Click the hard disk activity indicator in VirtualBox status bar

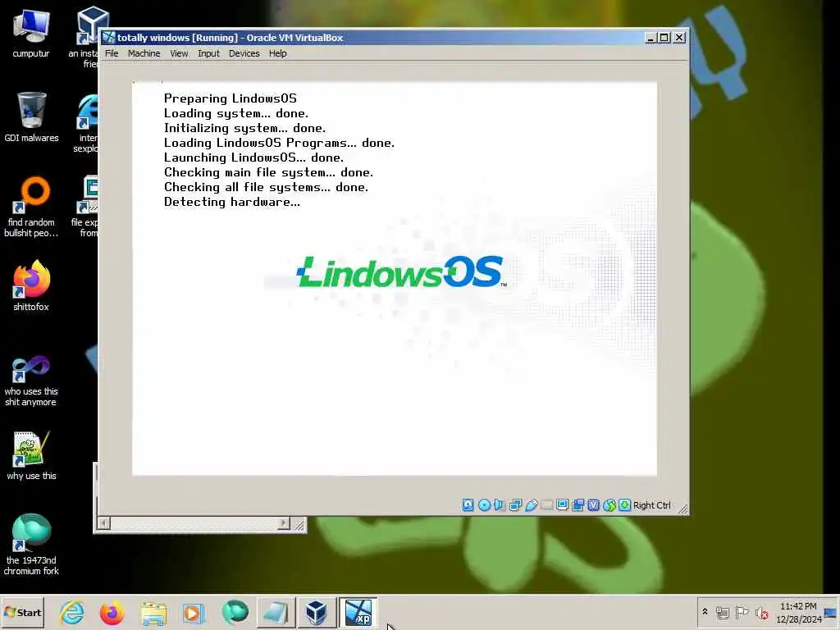point(468,505)
